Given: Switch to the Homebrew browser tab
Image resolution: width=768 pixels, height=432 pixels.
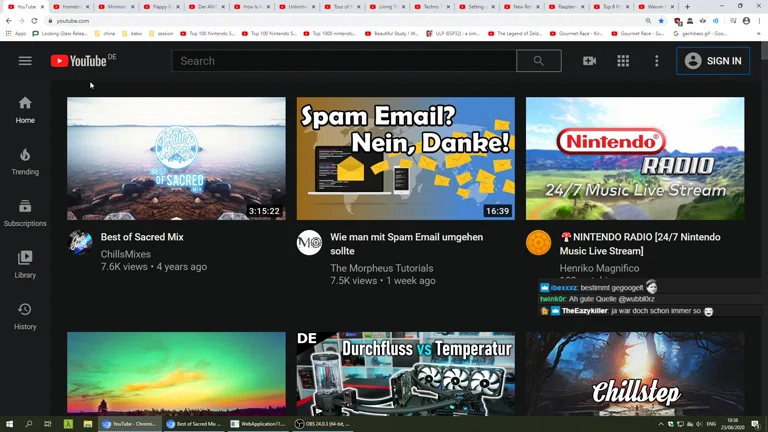Looking at the screenshot, I should click(72, 7).
